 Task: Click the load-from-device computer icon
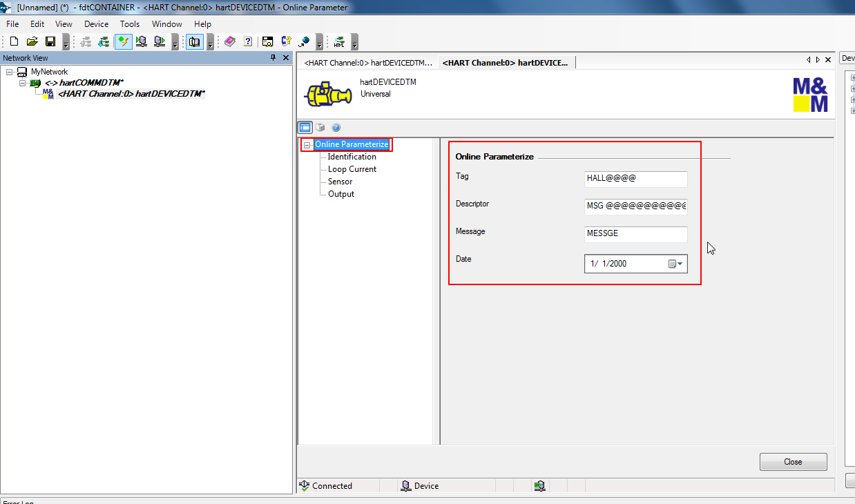pyautogui.click(x=142, y=41)
